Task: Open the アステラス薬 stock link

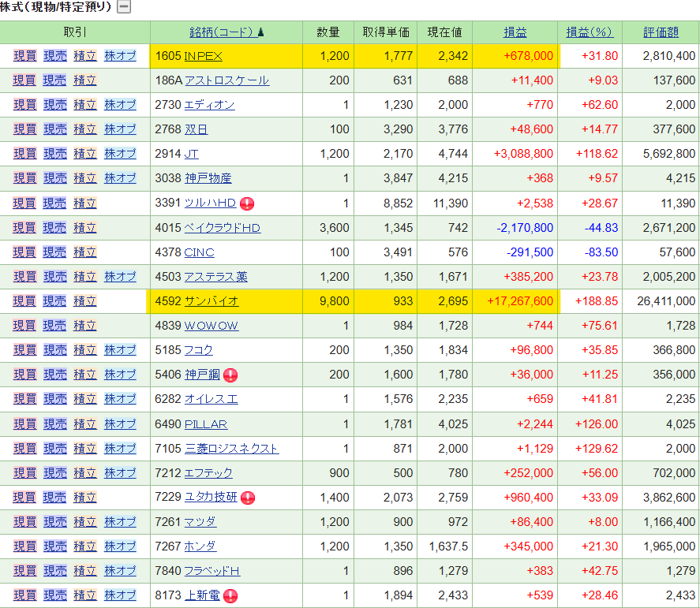Action: (216, 277)
